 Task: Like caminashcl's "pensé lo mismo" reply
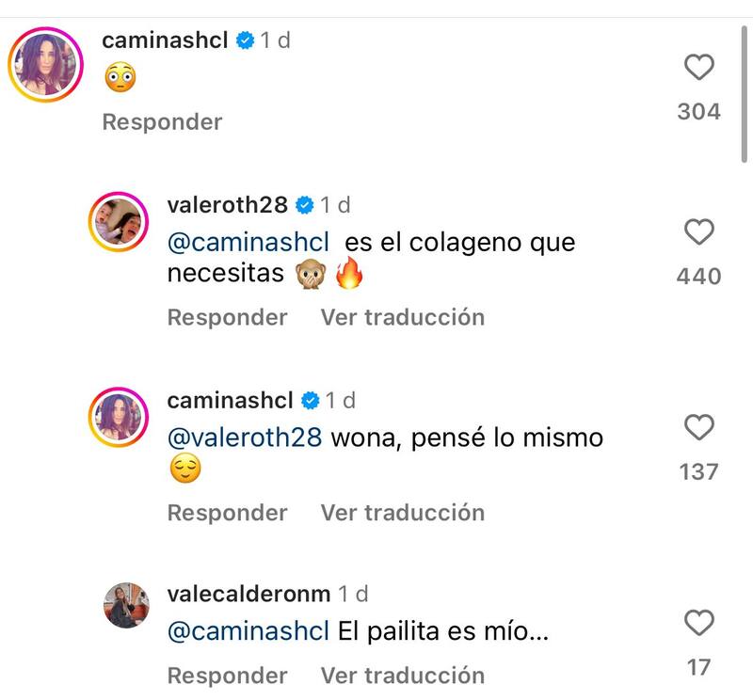click(x=698, y=428)
